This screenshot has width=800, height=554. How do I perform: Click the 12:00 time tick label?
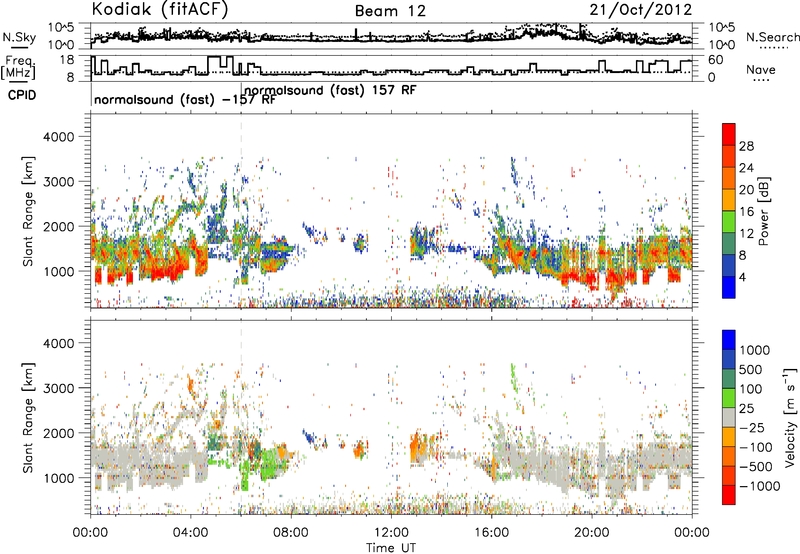[391, 533]
